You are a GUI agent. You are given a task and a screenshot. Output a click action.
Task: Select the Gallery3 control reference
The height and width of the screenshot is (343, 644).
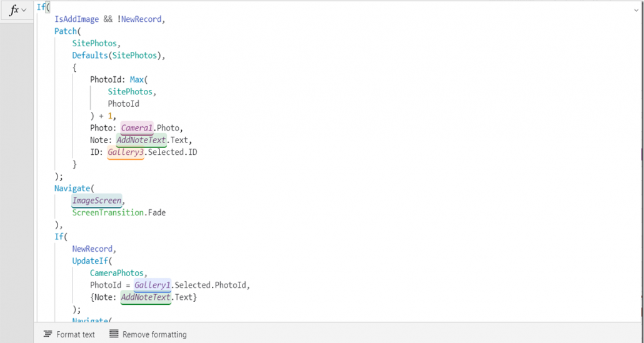126,152
